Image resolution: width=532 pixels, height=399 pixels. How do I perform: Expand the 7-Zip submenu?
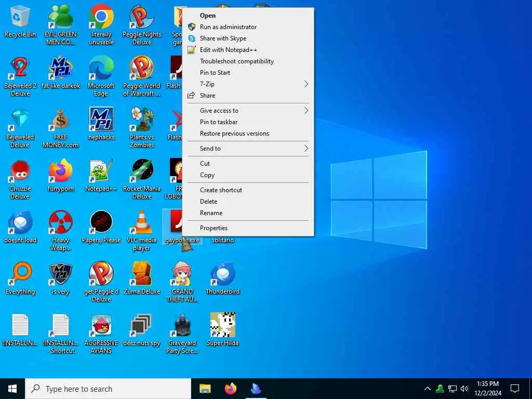tap(248, 84)
